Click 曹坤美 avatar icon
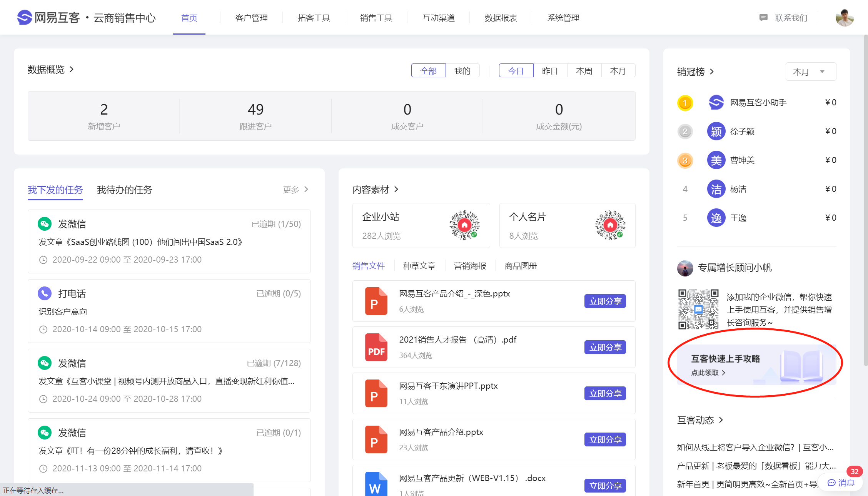This screenshot has height=496, width=868. [x=716, y=160]
